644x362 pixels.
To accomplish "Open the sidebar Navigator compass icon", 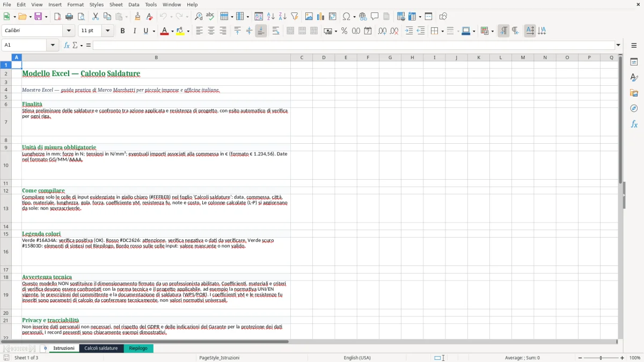I will (x=634, y=108).
